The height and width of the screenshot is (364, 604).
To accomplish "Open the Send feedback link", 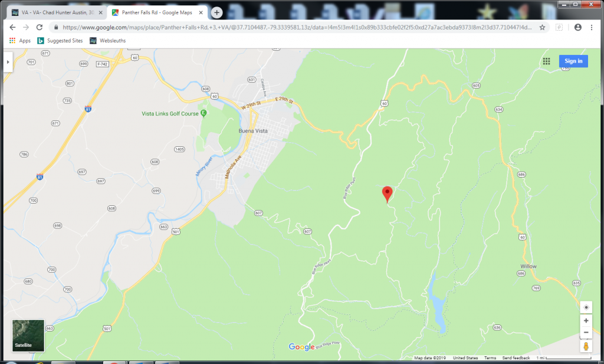I will [515, 358].
